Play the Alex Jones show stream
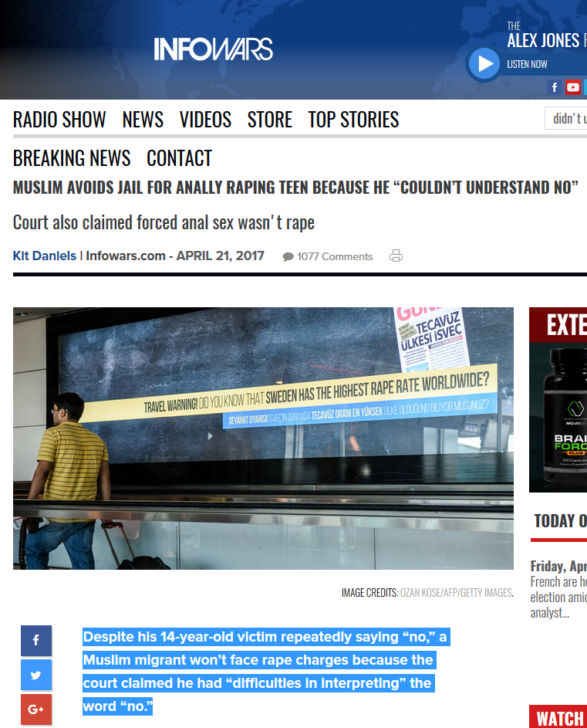 [x=483, y=63]
